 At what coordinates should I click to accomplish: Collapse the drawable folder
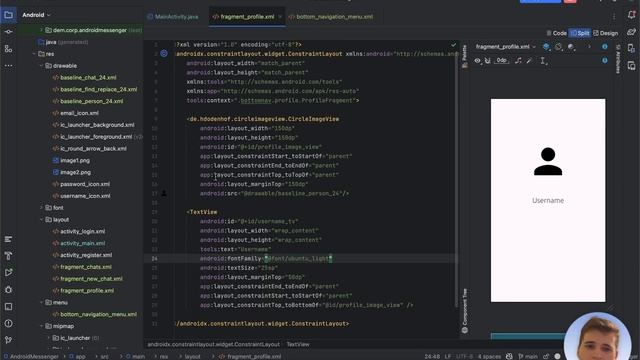pos(41,66)
